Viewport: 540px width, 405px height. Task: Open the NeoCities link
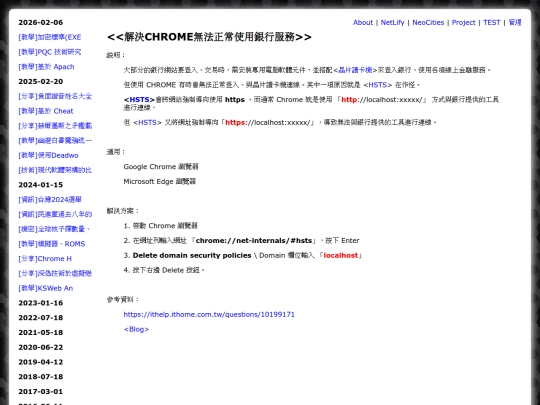(428, 22)
